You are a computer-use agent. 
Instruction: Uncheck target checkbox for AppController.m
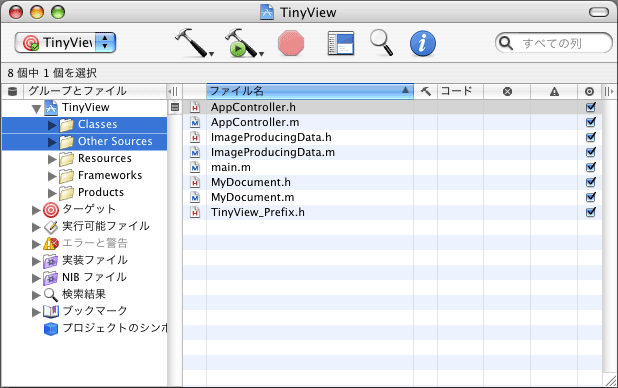click(590, 122)
